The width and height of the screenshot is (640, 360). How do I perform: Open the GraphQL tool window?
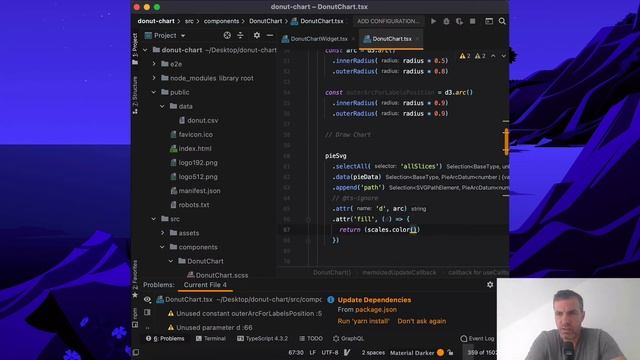(x=348, y=338)
